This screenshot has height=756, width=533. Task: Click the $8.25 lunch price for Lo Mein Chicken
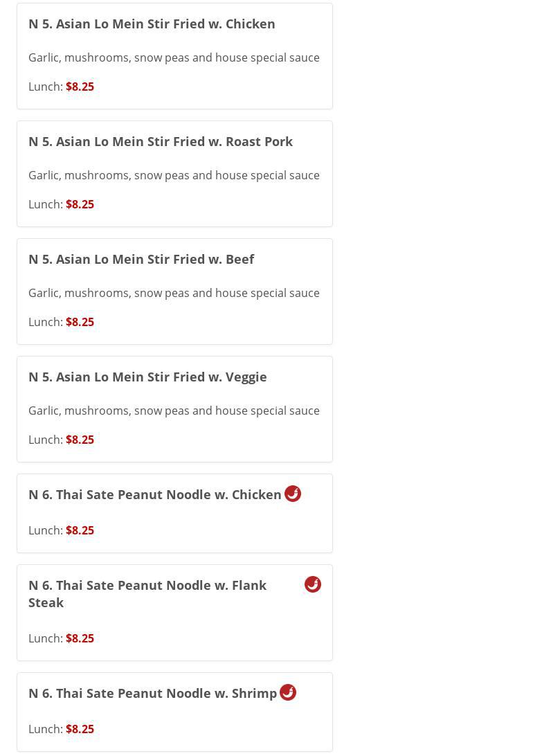pyautogui.click(x=80, y=87)
